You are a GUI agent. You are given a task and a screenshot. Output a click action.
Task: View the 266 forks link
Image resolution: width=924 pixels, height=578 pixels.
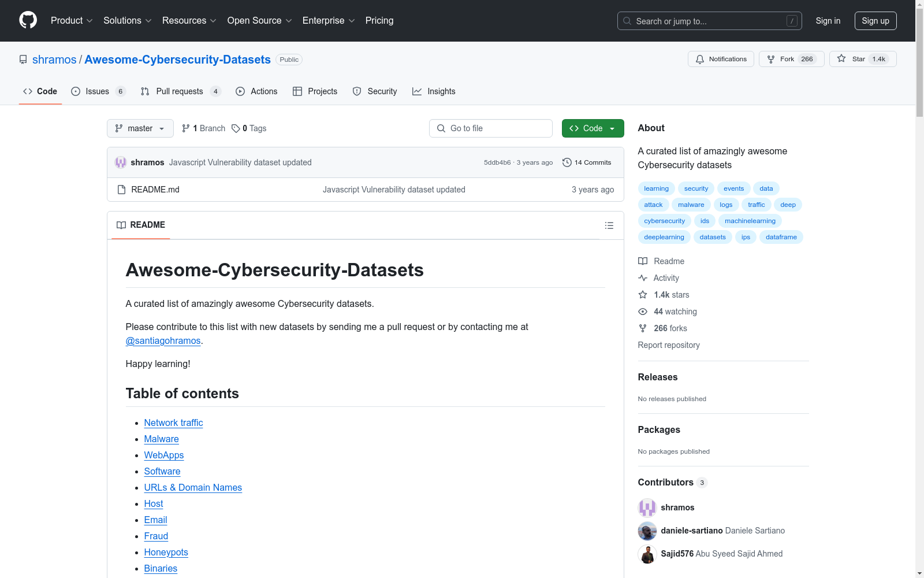pyautogui.click(x=662, y=328)
